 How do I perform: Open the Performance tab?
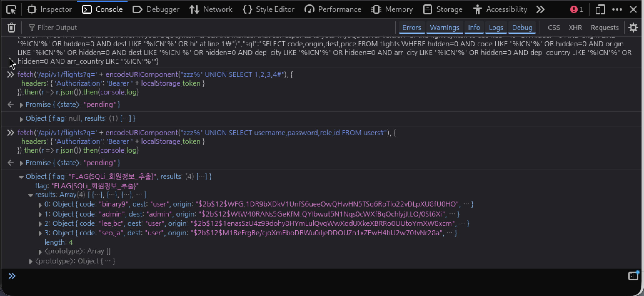(x=333, y=9)
